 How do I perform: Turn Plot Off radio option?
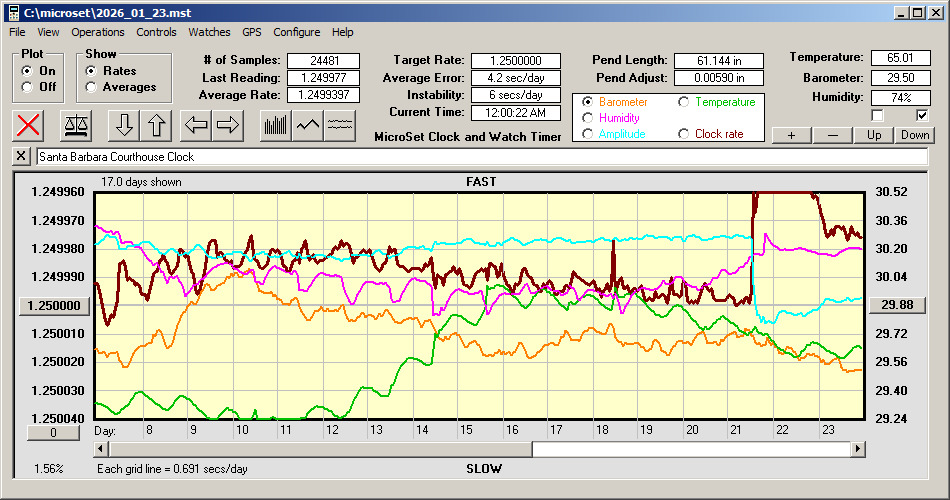tap(27, 87)
